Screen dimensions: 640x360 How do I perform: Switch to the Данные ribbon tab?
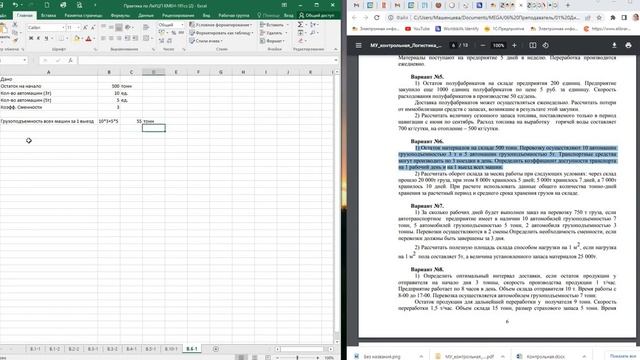[x=146, y=16]
